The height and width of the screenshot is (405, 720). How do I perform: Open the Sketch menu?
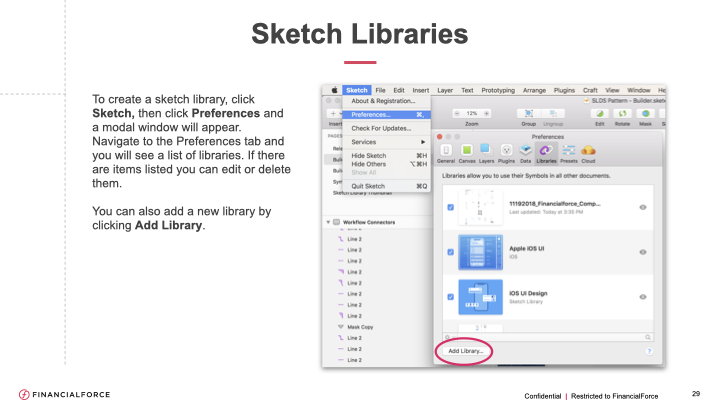point(357,90)
